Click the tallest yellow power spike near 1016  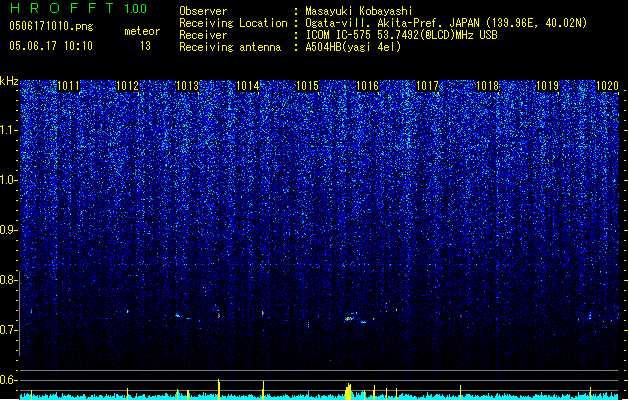click(x=348, y=392)
